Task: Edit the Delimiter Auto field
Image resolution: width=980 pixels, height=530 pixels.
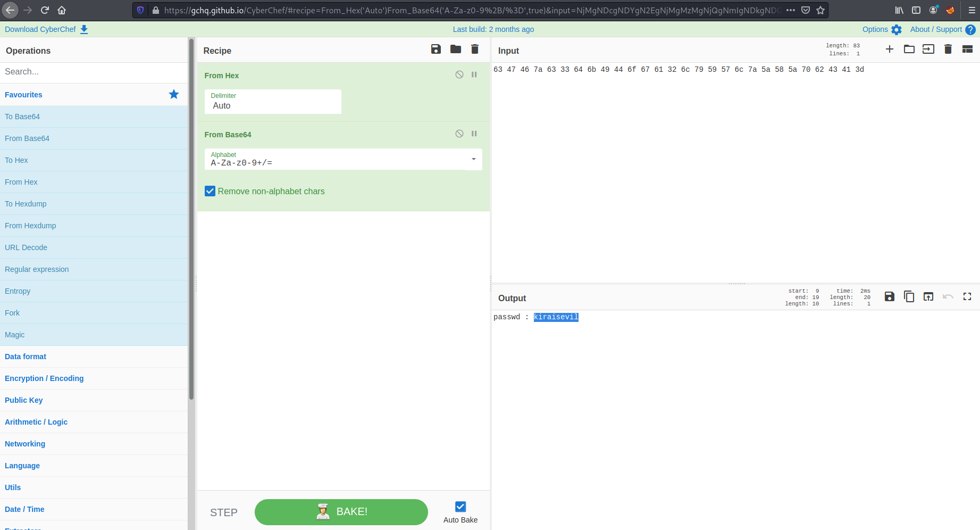Action: (x=273, y=102)
